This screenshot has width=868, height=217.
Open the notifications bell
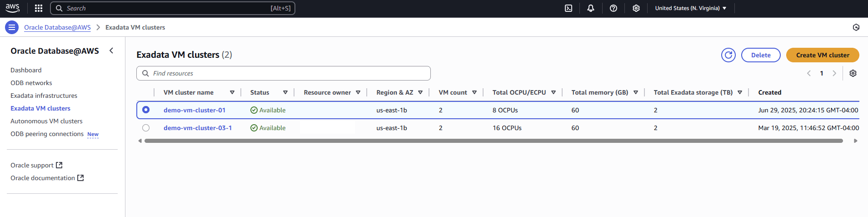591,8
